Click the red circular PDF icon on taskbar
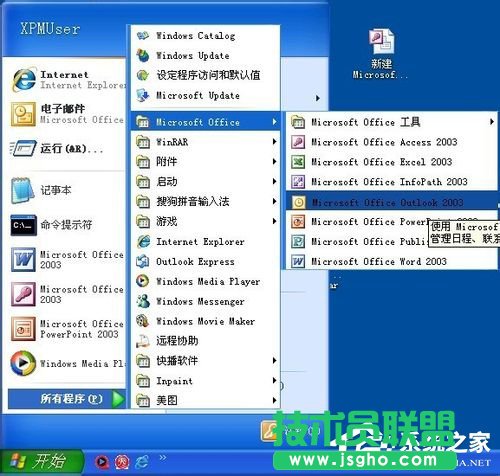This screenshot has height=476, width=500. coord(122,462)
